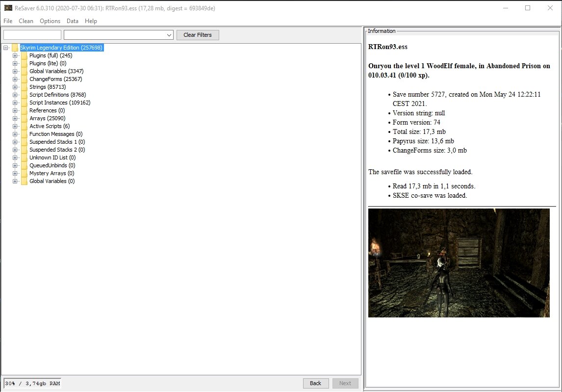
Task: Click the Mystery Arrays folder icon
Action: pyautogui.click(x=24, y=174)
